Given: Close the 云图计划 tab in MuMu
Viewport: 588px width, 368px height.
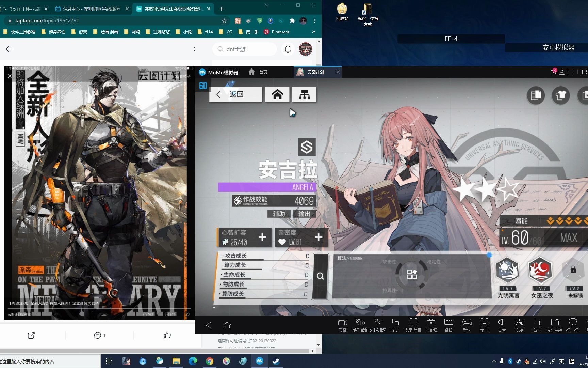Looking at the screenshot, I should pyautogui.click(x=338, y=72).
